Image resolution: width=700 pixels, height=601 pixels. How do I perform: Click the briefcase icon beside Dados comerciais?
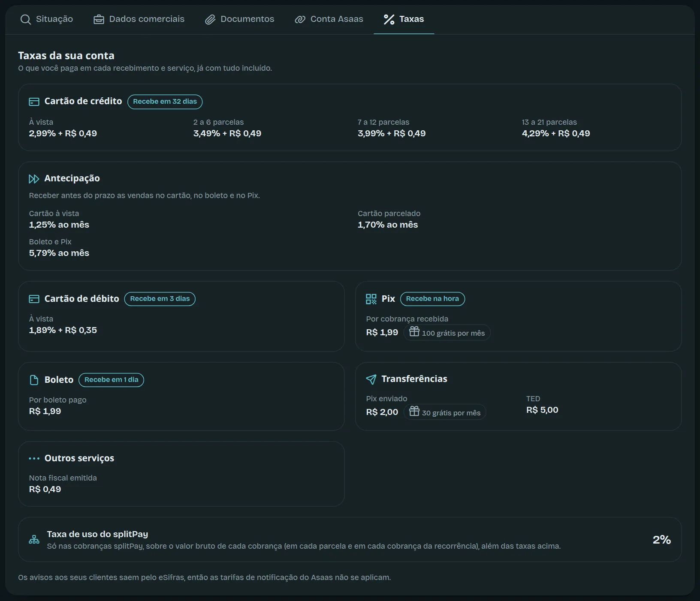(x=99, y=20)
